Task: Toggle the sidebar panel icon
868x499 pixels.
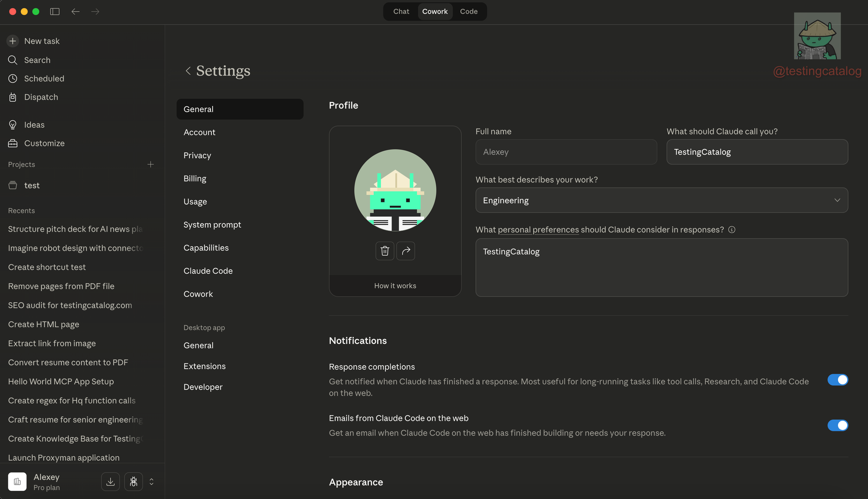Action: pos(55,12)
